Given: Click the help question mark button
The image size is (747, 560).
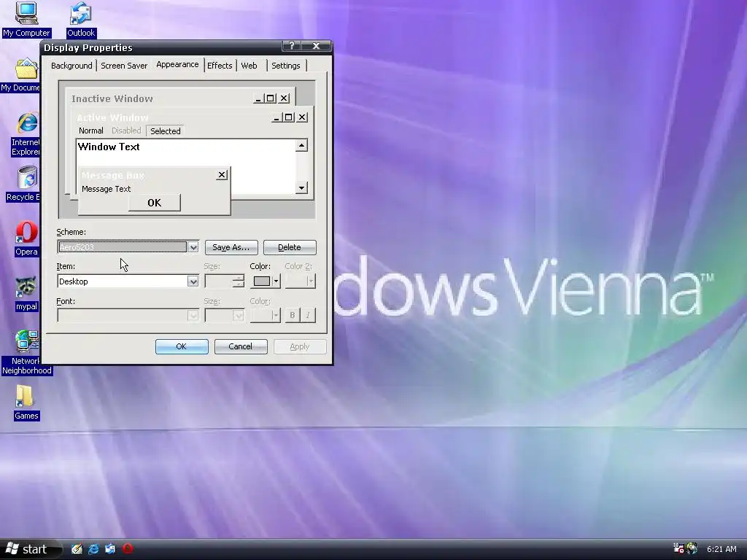Looking at the screenshot, I should coord(292,46).
